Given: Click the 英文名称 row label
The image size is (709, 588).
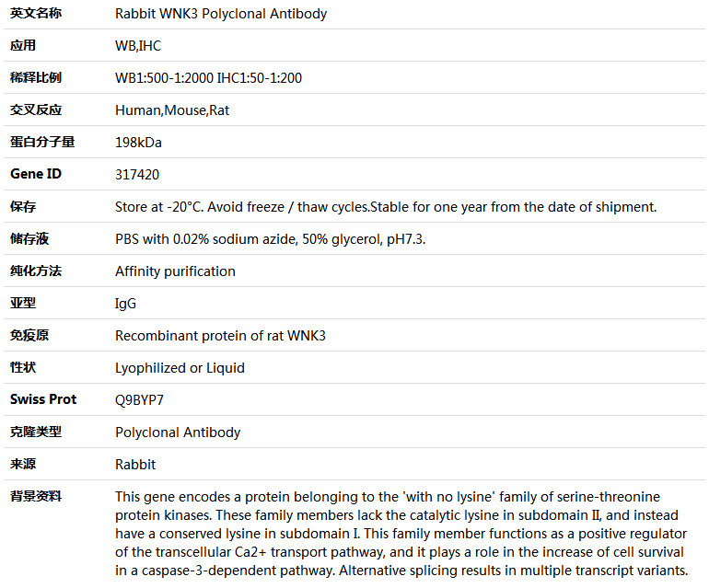Looking at the screenshot, I should coord(36,14).
